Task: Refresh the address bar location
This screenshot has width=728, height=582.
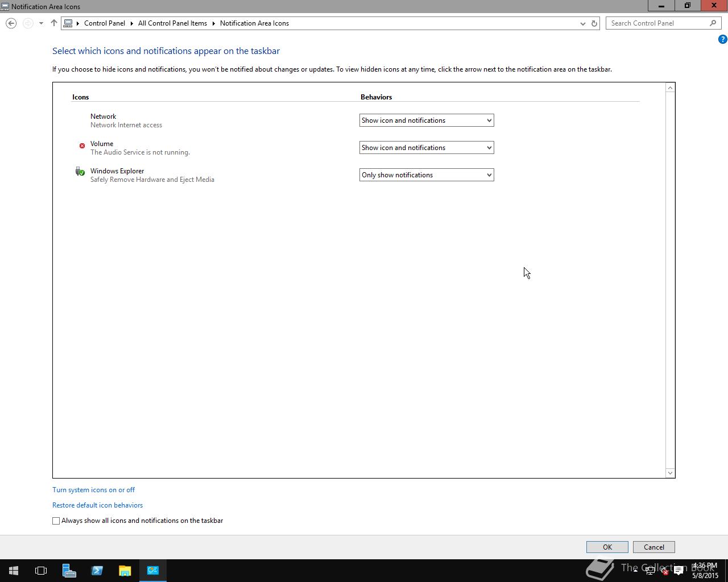Action: (x=594, y=23)
